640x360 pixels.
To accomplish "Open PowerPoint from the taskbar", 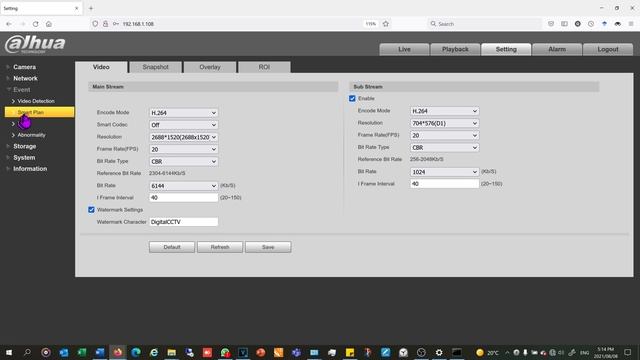I will (260, 352).
